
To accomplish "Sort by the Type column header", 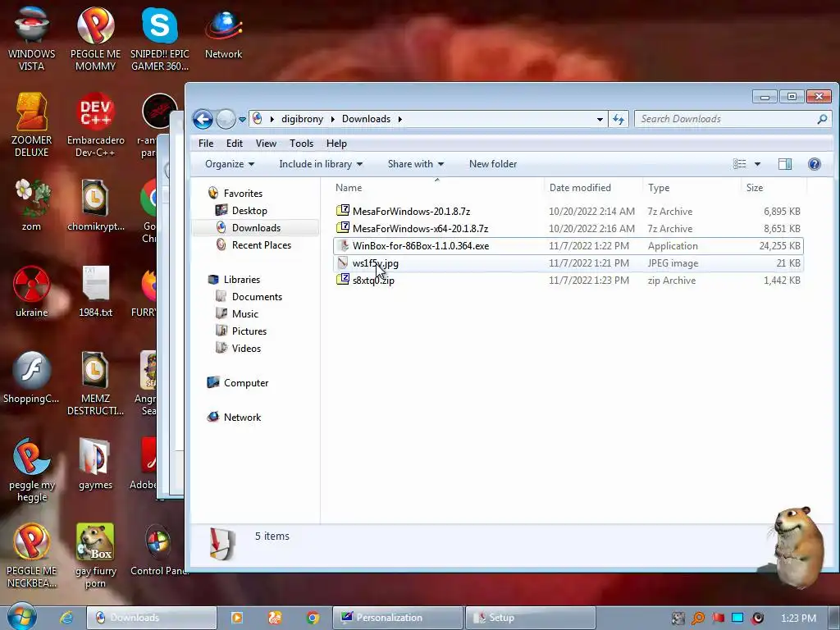I will (x=692, y=188).
